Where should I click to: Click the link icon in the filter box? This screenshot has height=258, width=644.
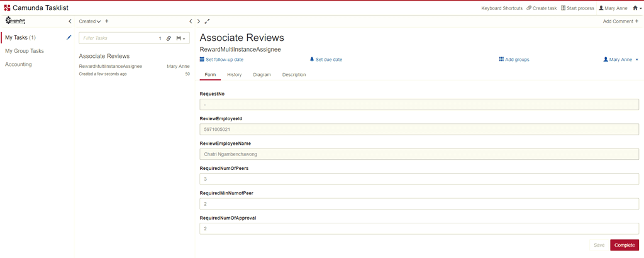(169, 38)
